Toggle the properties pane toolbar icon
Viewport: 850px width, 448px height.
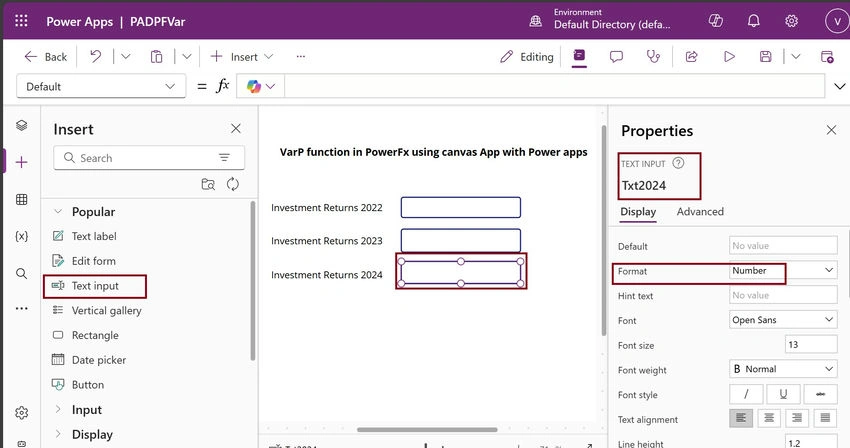point(579,55)
